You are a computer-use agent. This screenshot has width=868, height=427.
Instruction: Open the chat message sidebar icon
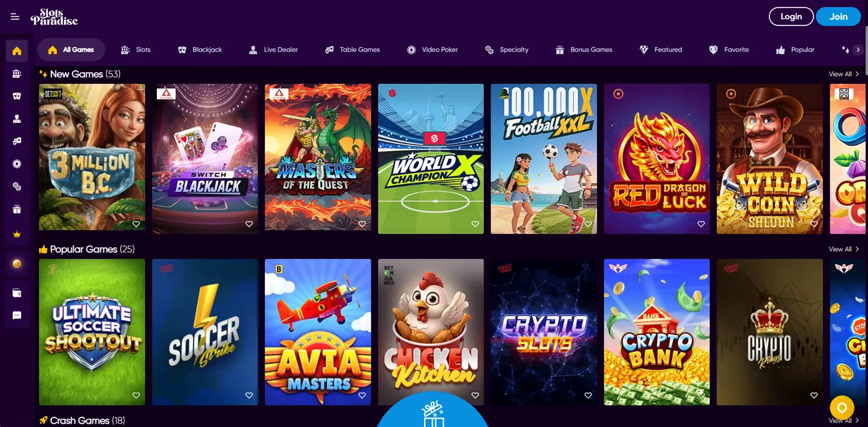pyautogui.click(x=17, y=315)
